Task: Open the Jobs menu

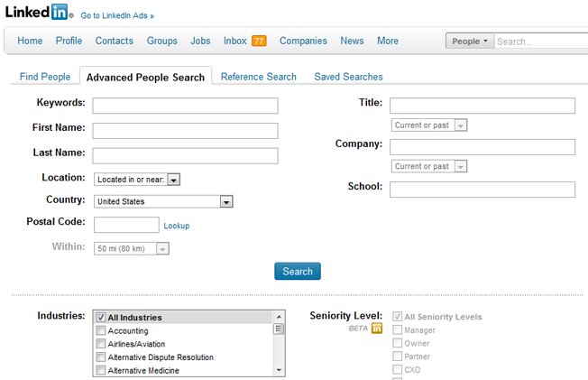Action: tap(200, 41)
